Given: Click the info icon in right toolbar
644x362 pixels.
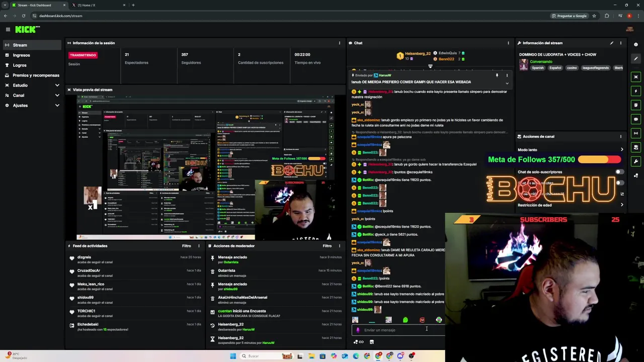Looking at the screenshot, I should click(636, 45).
